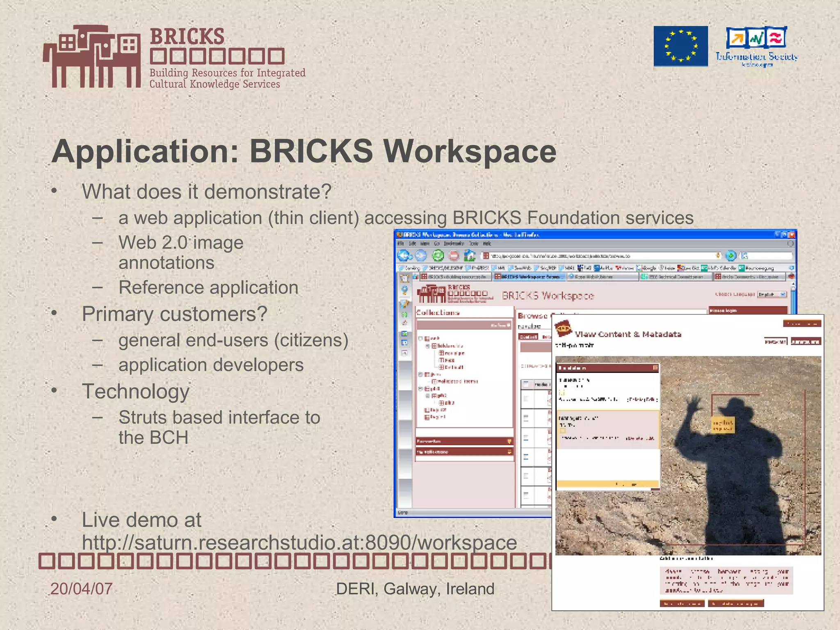
Task: Select the dark red tab in viewer header
Action: tap(806, 341)
